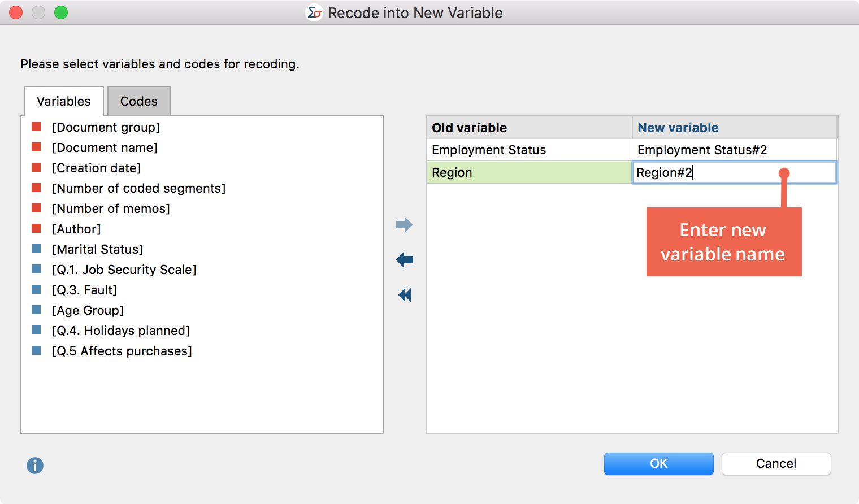The image size is (859, 504).
Task: Click red square icon beside Author
Action: click(36, 228)
